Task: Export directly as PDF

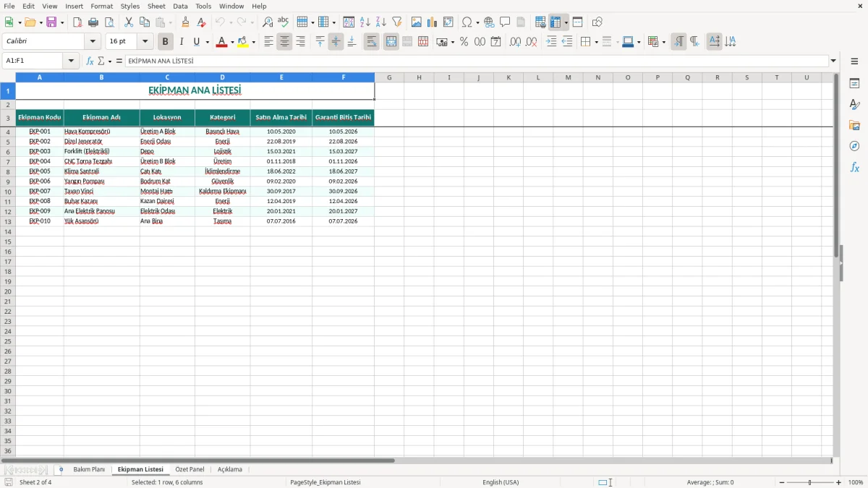Action: [77, 22]
